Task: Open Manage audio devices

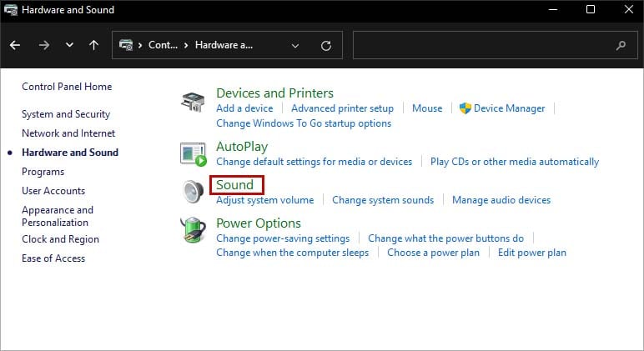Action: tap(501, 200)
